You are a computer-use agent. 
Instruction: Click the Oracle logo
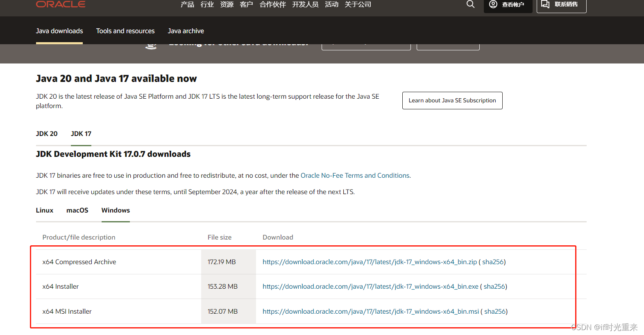61,4
